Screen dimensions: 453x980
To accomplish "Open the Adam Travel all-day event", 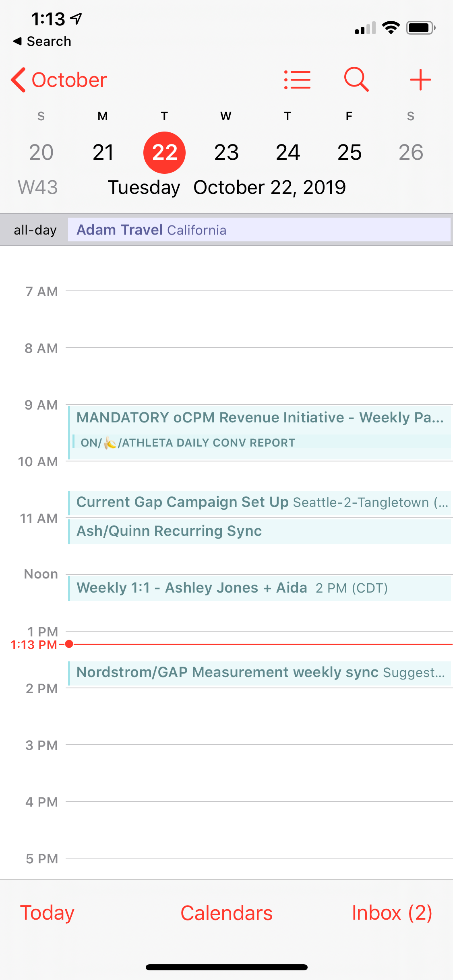I will [259, 230].
